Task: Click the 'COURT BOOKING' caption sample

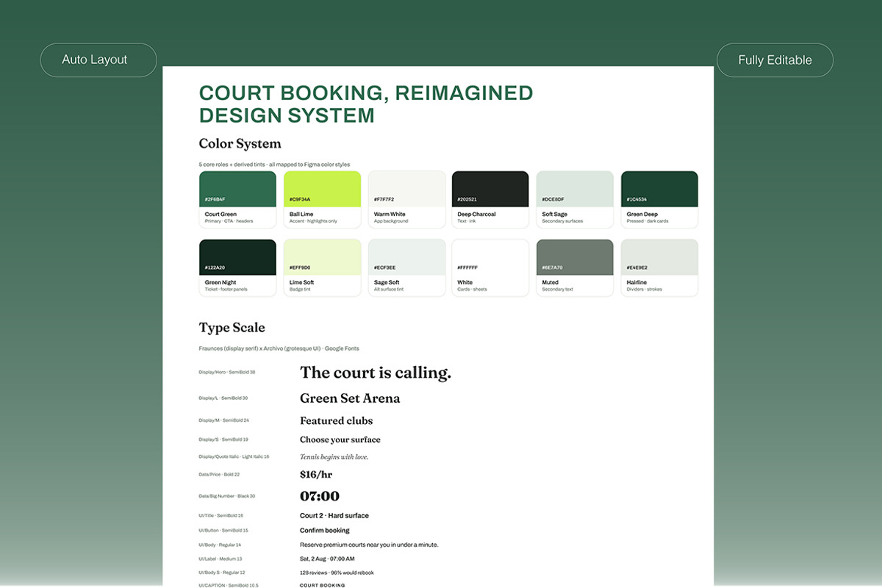Action: pos(322,585)
